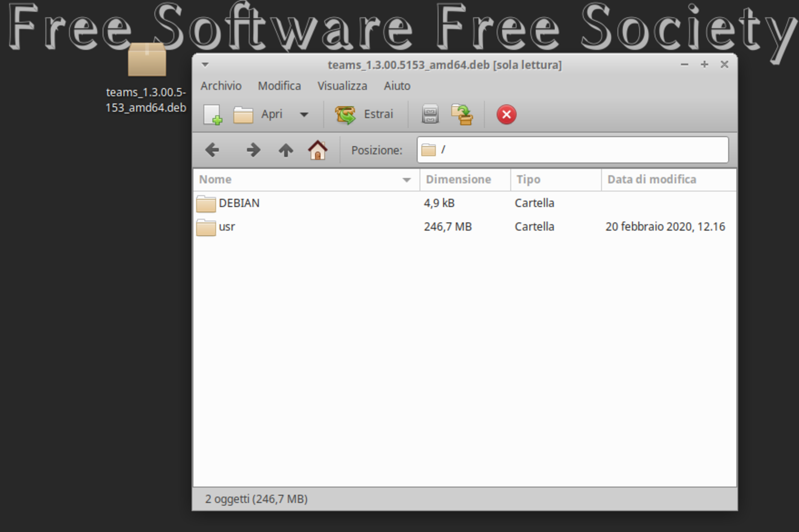Open the Apri dropdown arrow
Image resolution: width=799 pixels, height=532 pixels.
(304, 114)
